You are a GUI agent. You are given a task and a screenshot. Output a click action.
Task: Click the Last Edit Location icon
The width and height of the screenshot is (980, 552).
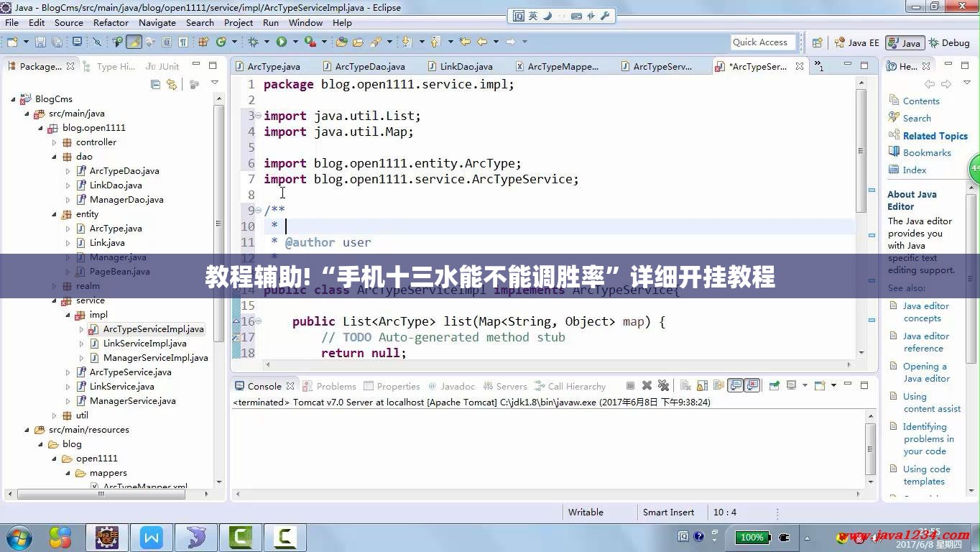coord(465,42)
